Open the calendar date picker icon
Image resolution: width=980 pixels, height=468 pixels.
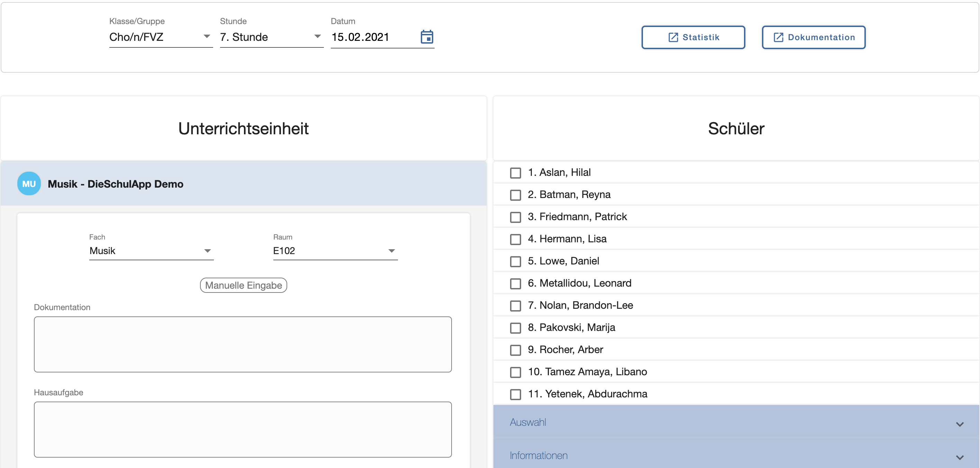click(426, 37)
